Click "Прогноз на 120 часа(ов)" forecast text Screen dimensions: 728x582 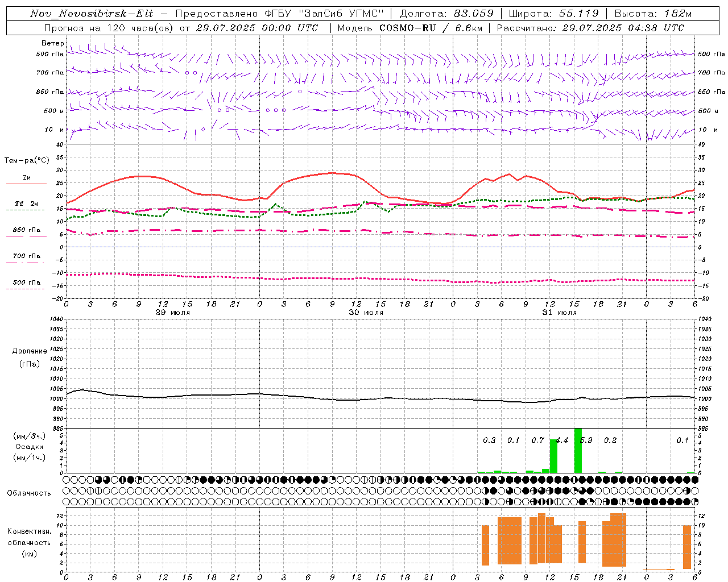(x=109, y=28)
